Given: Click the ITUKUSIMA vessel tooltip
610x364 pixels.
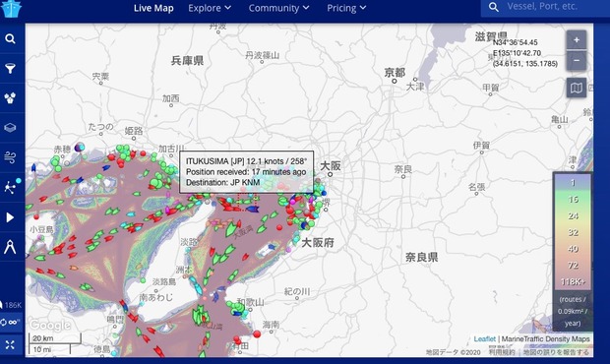Looking at the screenshot, I should click(246, 172).
